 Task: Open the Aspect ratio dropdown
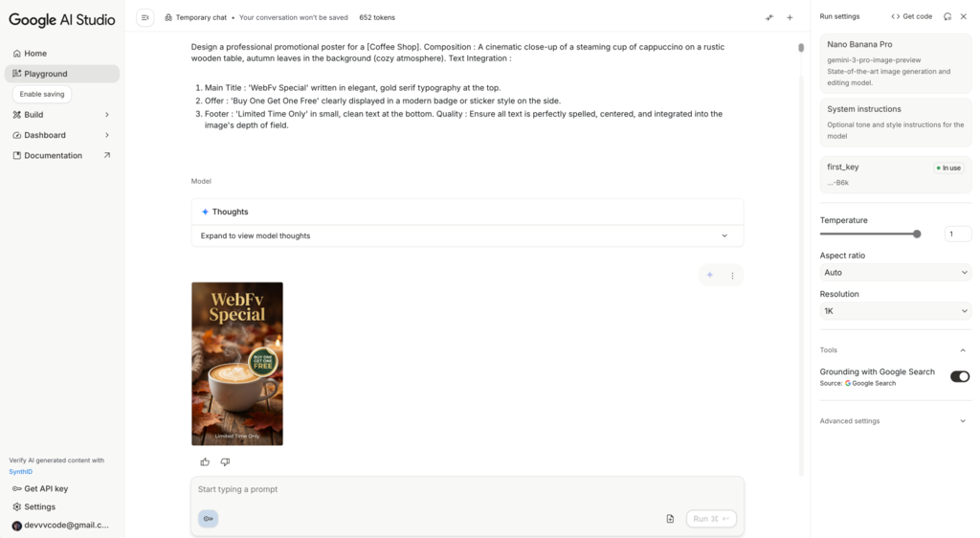(896, 273)
